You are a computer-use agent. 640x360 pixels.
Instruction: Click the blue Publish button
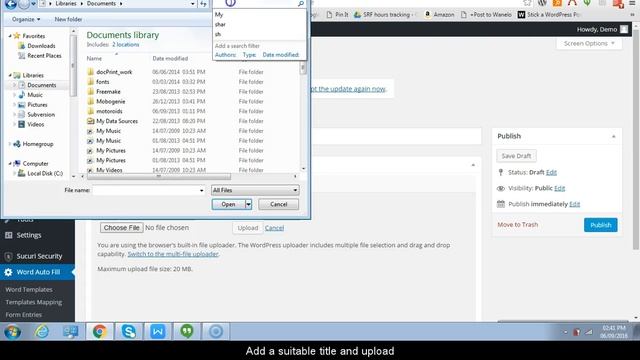600,225
